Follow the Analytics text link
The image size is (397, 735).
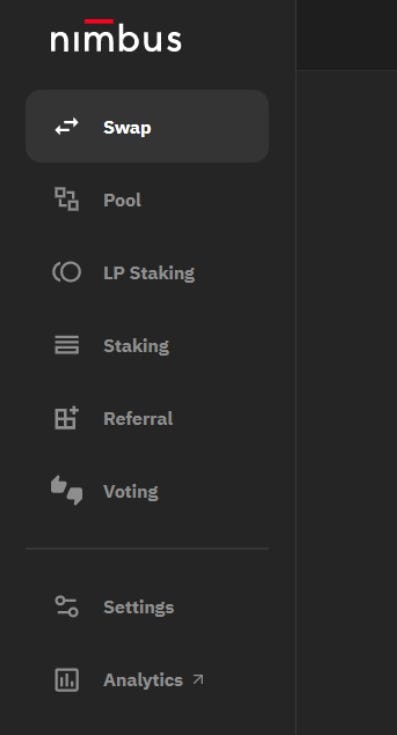click(143, 680)
